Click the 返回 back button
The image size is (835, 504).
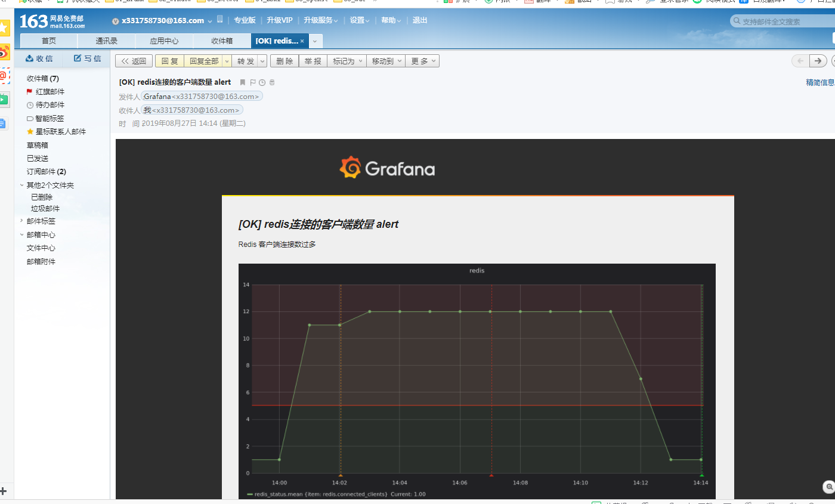point(134,61)
